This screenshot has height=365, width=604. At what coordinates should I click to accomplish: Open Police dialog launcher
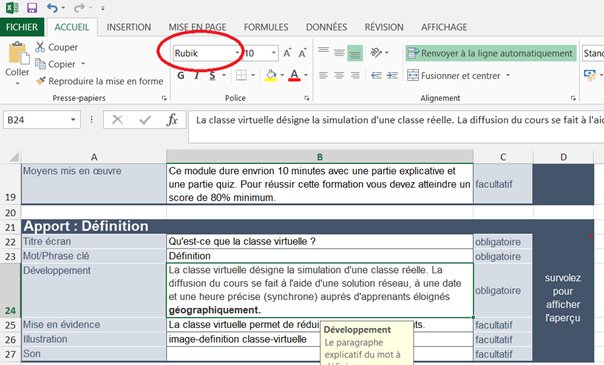(x=307, y=99)
